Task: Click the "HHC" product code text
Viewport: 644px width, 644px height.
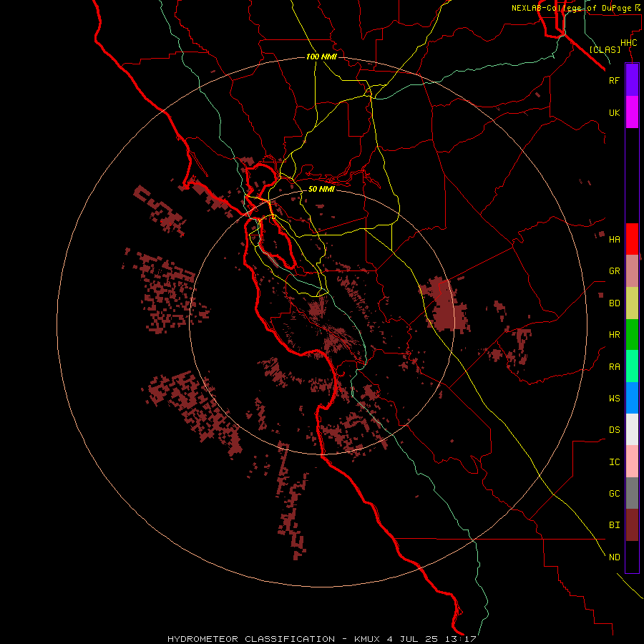Action: pos(628,43)
